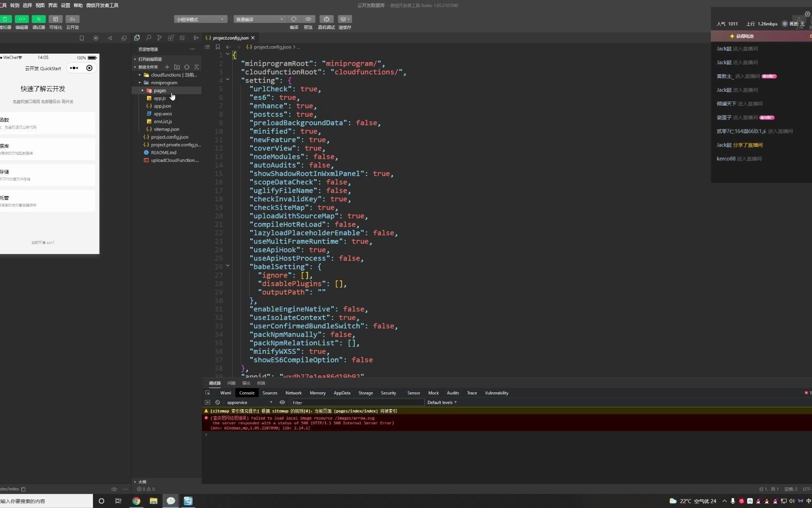The width and height of the screenshot is (812, 508).
Task: Open envList.js file
Action: (163, 121)
